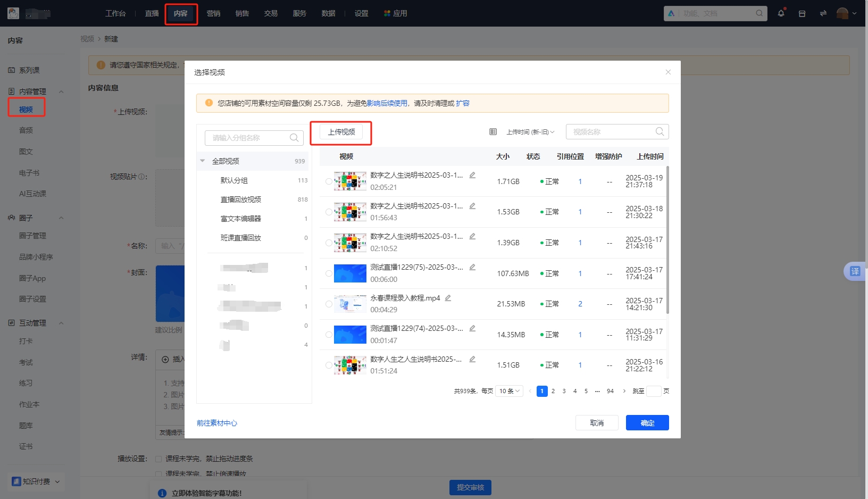Viewport: 868px width, 499px height.
Task: Click the search icon in group name box
Action: [294, 138]
